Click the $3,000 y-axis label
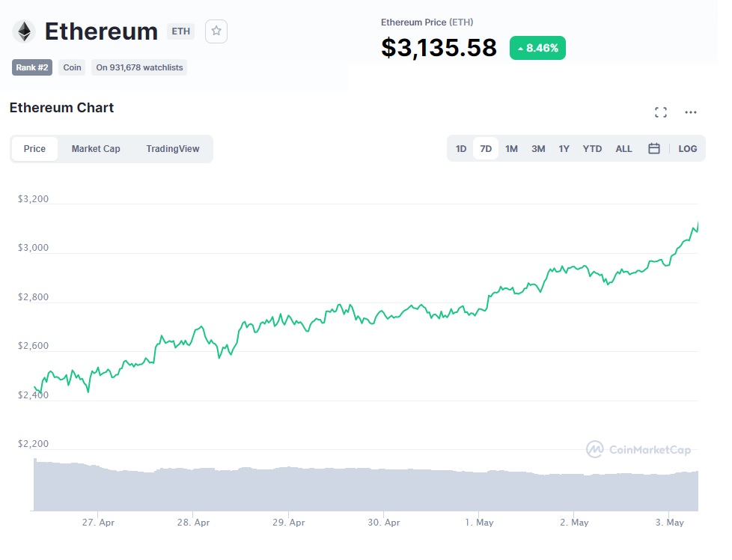The width and height of the screenshot is (732, 560). [33, 248]
